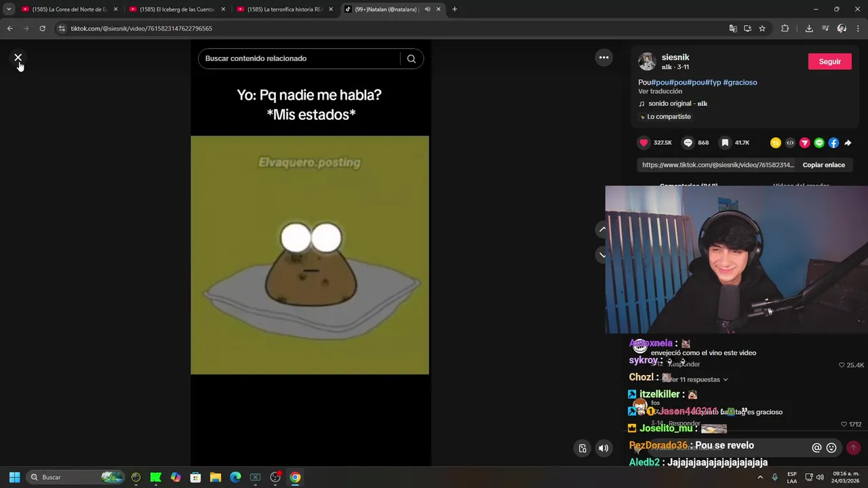Open Microsoft Edge from taskbar

[x=235, y=477]
